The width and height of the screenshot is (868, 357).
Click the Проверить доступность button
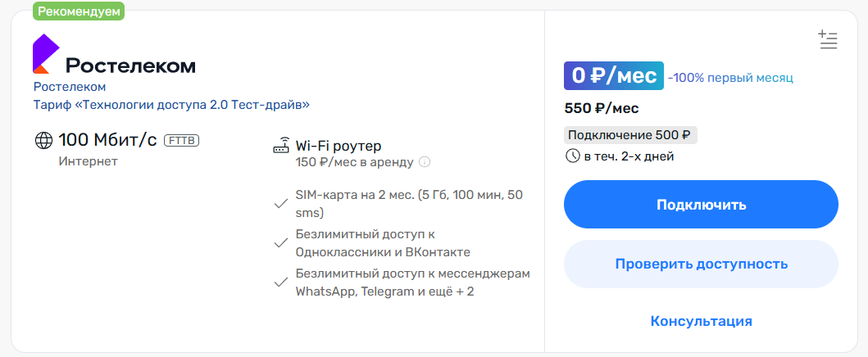pos(701,264)
